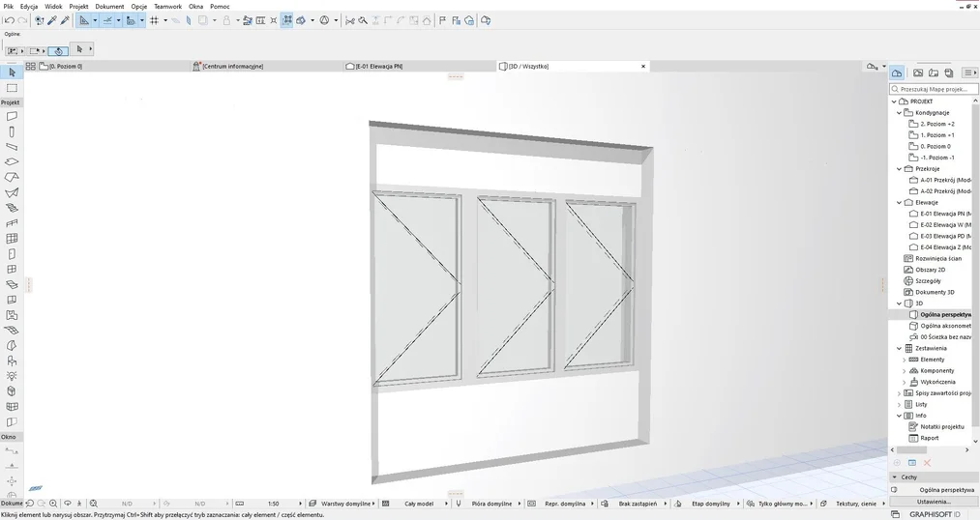The width and height of the screenshot is (980, 520).
Task: Open Etap domyślny renovation filter dropdown
Action: tap(707, 504)
